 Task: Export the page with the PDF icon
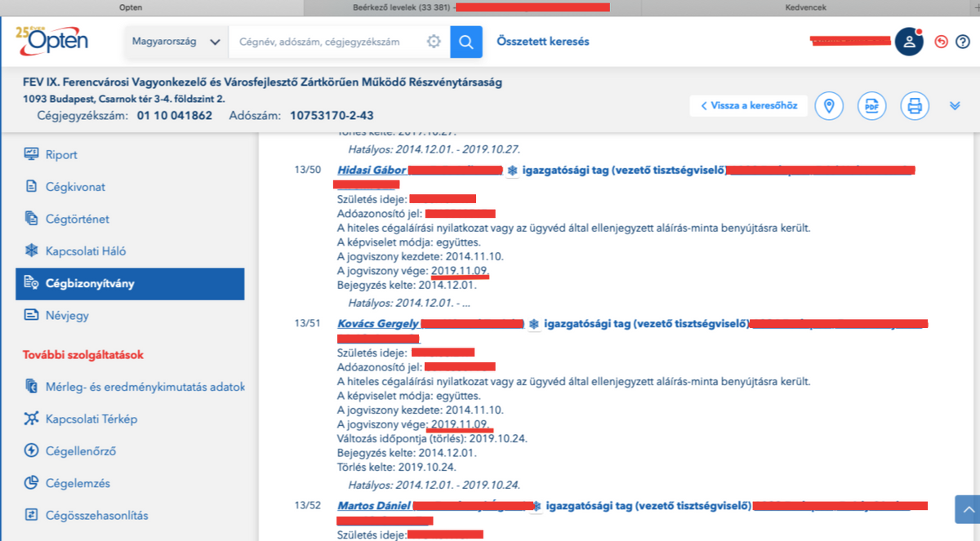(871, 106)
